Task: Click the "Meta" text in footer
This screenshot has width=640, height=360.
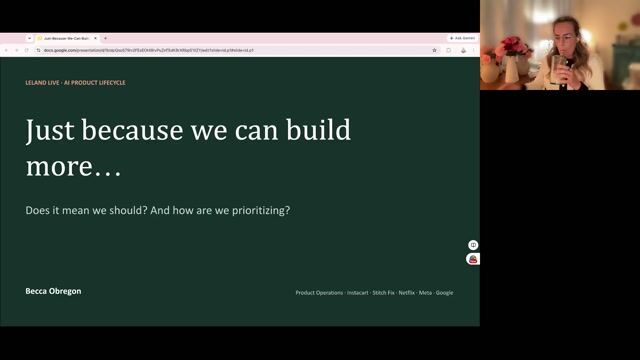Action: pos(425,293)
